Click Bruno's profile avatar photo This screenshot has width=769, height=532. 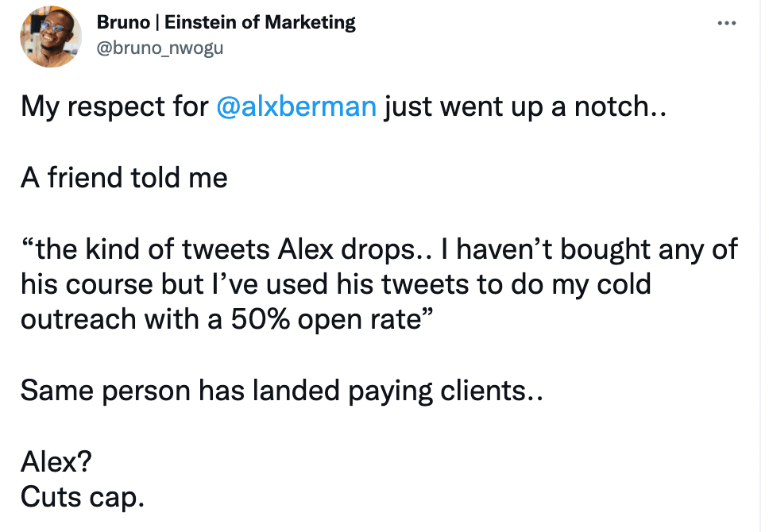(50, 36)
